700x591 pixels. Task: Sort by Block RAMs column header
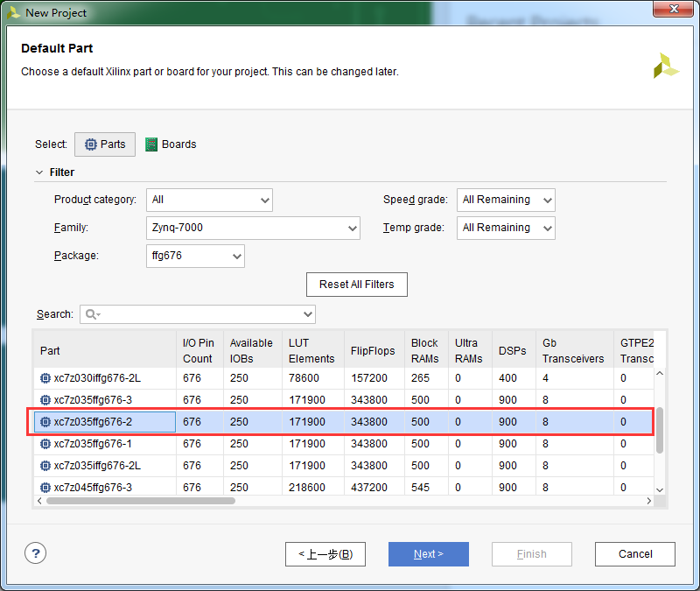(426, 351)
